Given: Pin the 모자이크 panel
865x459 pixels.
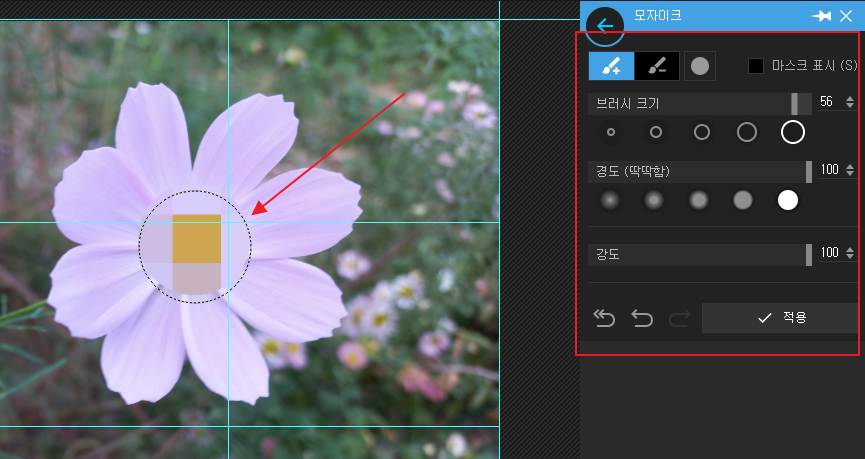Looking at the screenshot, I should coord(821,16).
